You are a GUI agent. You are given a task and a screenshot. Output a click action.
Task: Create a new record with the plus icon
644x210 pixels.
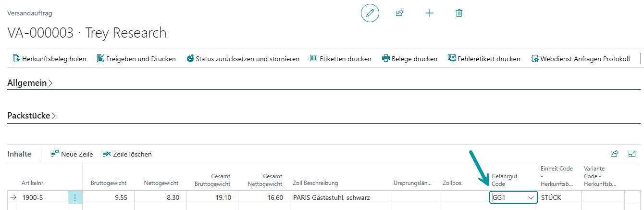(430, 13)
